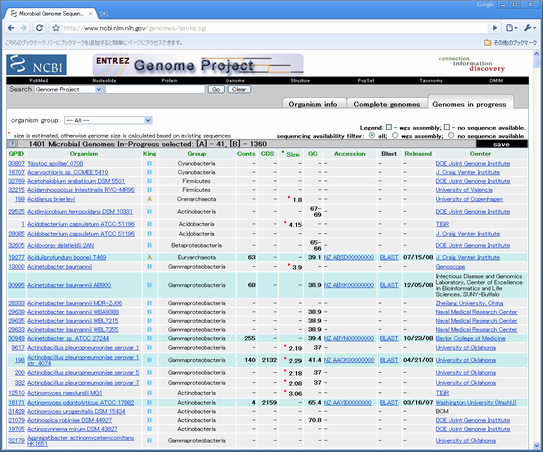
Task: Open the Genoscope center link
Action: (x=450, y=267)
